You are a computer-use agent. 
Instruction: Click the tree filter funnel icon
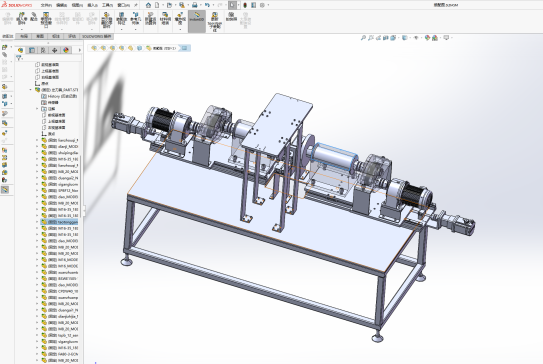18,58
